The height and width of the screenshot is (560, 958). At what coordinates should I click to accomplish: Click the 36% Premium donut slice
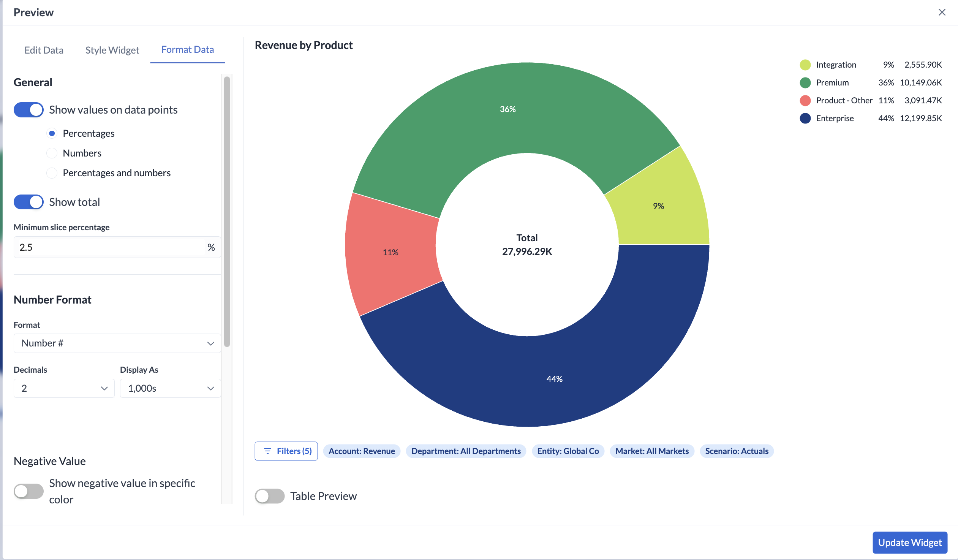point(507,109)
